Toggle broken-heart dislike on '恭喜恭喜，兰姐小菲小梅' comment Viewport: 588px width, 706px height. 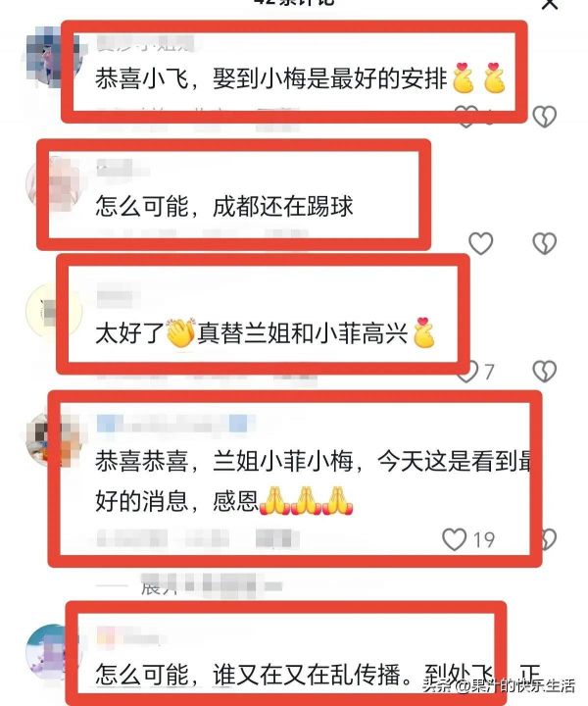(x=548, y=539)
